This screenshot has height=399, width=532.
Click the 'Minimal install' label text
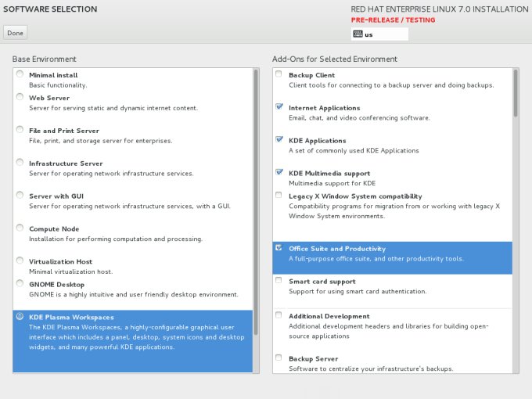pyautogui.click(x=53, y=75)
